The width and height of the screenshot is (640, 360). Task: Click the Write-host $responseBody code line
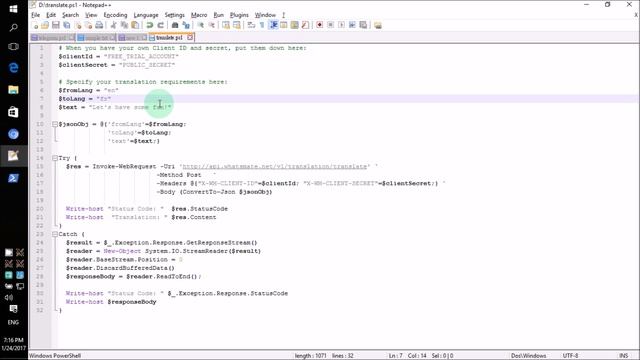pos(111,302)
